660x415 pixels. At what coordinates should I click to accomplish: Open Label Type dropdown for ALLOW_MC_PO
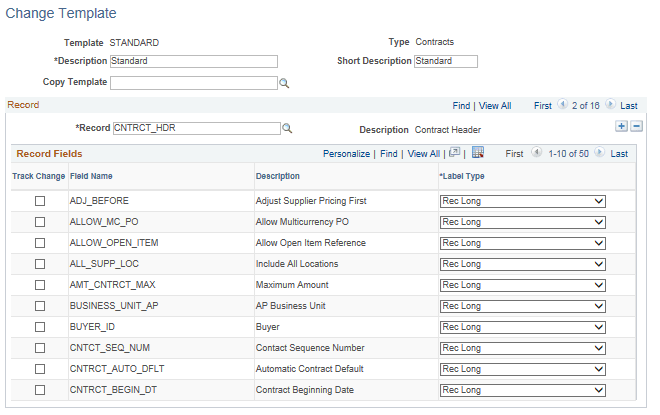pos(523,222)
